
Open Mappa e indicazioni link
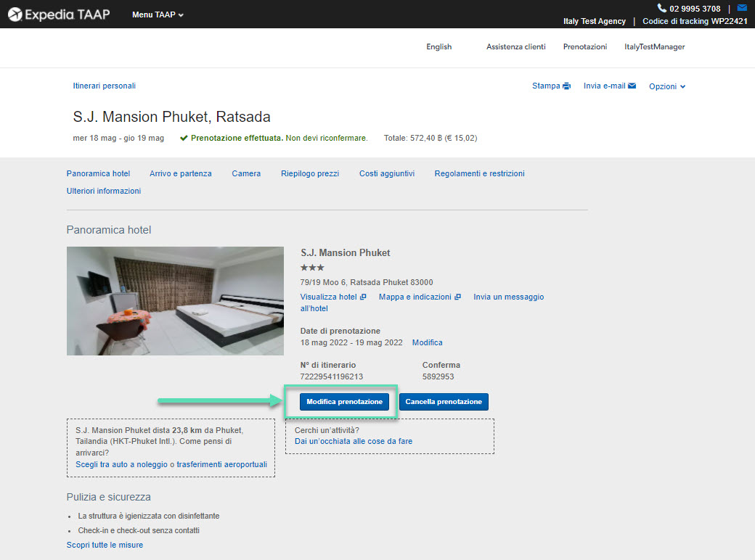pos(415,297)
